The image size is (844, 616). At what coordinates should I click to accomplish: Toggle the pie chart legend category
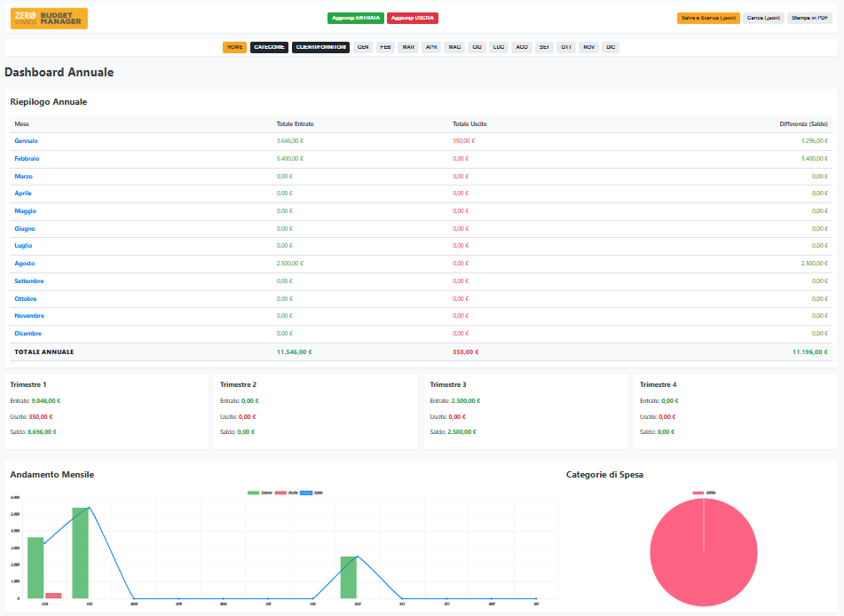pyautogui.click(x=704, y=492)
